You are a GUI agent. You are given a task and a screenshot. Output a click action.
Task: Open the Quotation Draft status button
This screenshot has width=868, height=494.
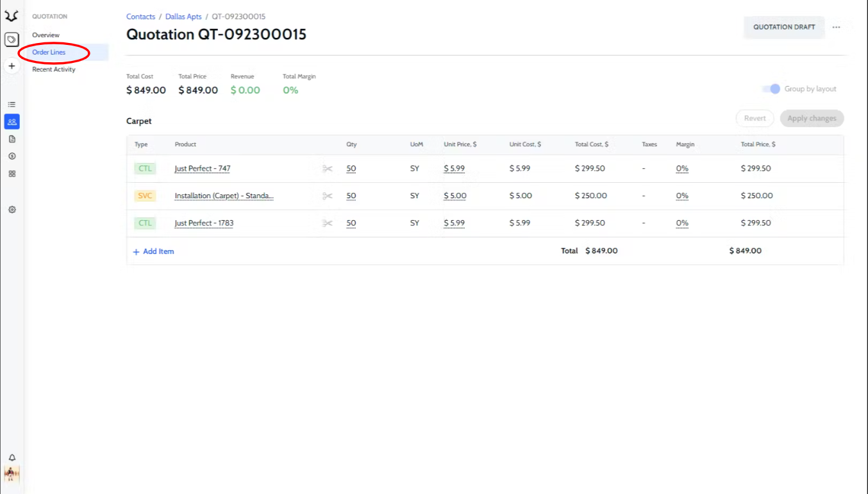pyautogui.click(x=784, y=27)
